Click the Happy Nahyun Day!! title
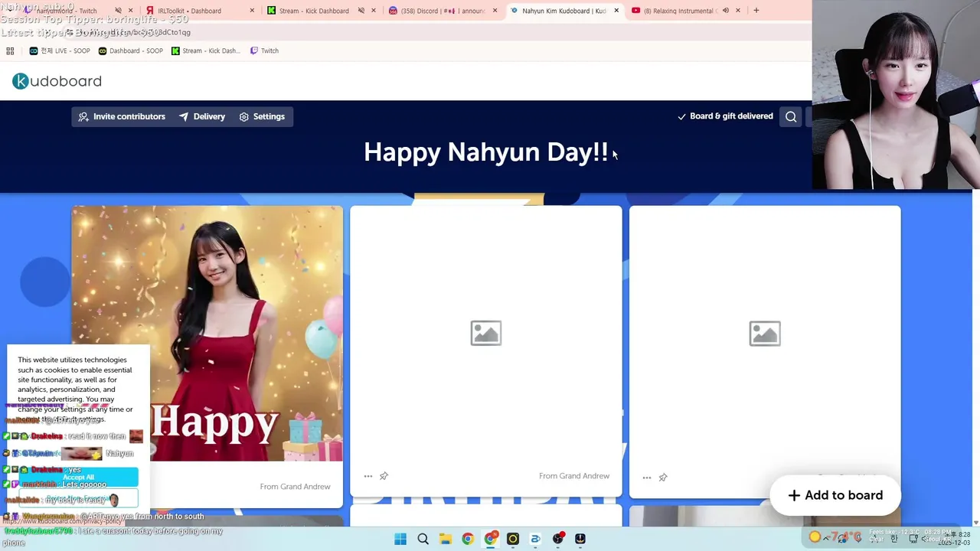Viewport: 980px width, 551px height. tap(486, 152)
